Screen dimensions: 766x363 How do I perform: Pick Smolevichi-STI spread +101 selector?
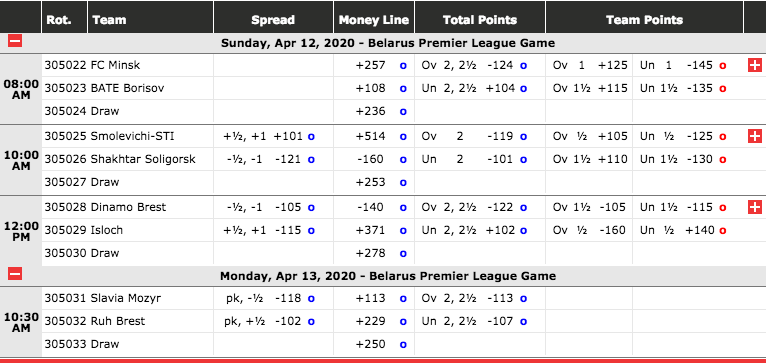[x=311, y=137]
